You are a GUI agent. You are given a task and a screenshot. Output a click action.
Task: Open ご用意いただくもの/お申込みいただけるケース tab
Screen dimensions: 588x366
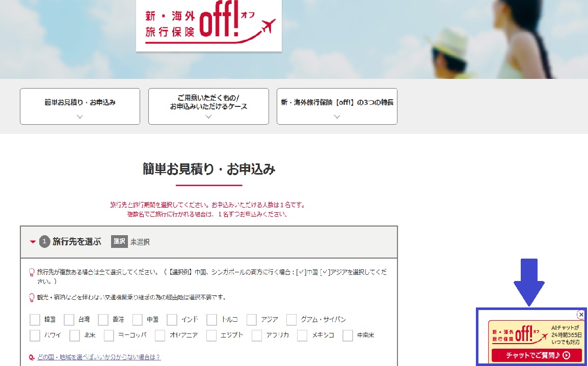coord(208,106)
